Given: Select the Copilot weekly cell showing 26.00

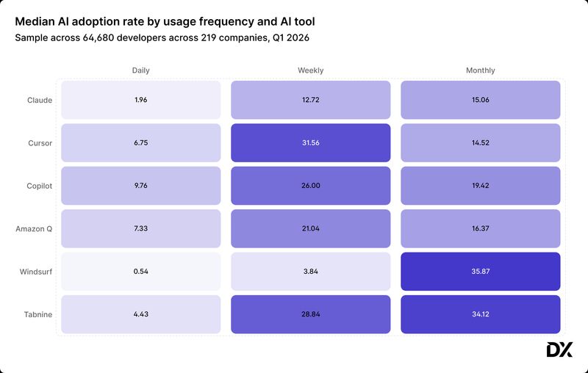Looking at the screenshot, I should pos(310,186).
